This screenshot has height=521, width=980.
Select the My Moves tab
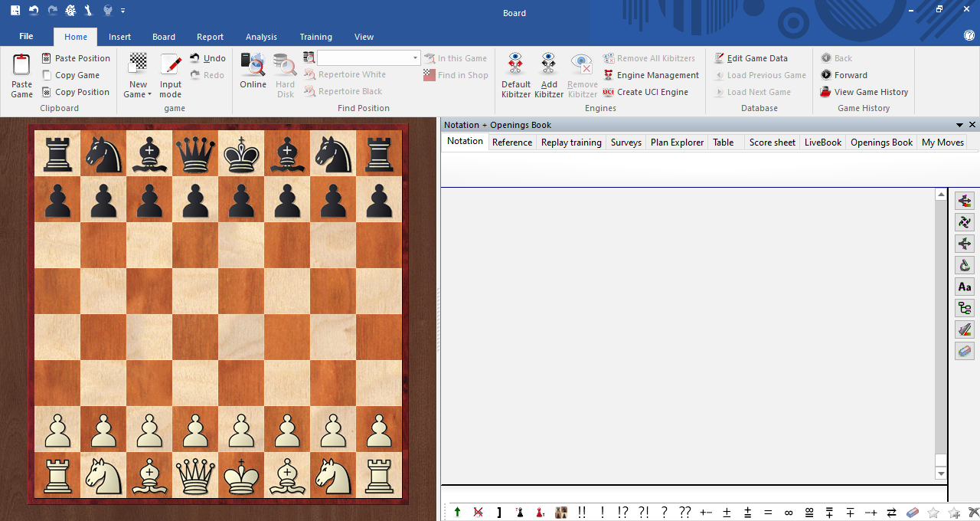click(x=942, y=143)
